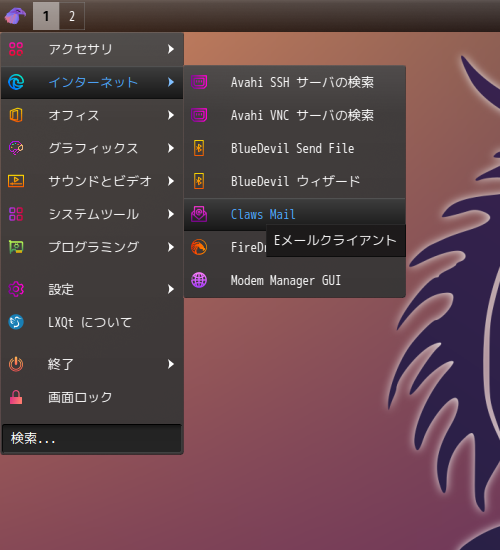The height and width of the screenshot is (550, 500).
Task: Expand the アクセサリ submenu arrow
Action: [171, 49]
